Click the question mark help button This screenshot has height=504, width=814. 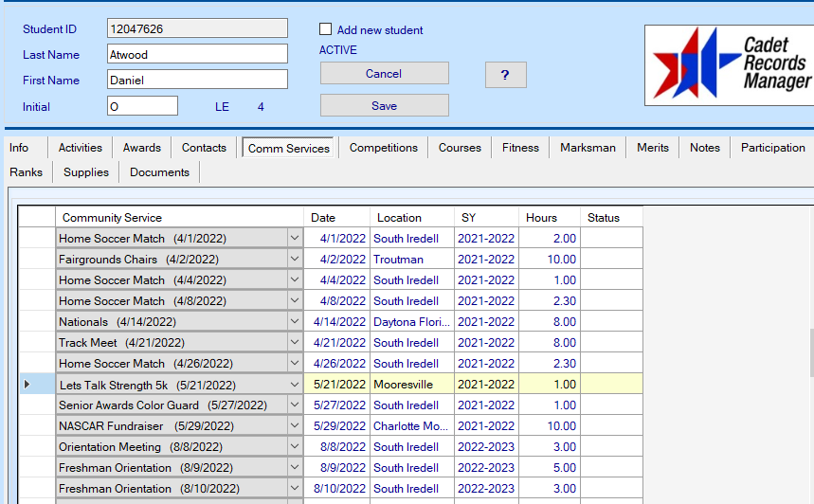pyautogui.click(x=505, y=75)
